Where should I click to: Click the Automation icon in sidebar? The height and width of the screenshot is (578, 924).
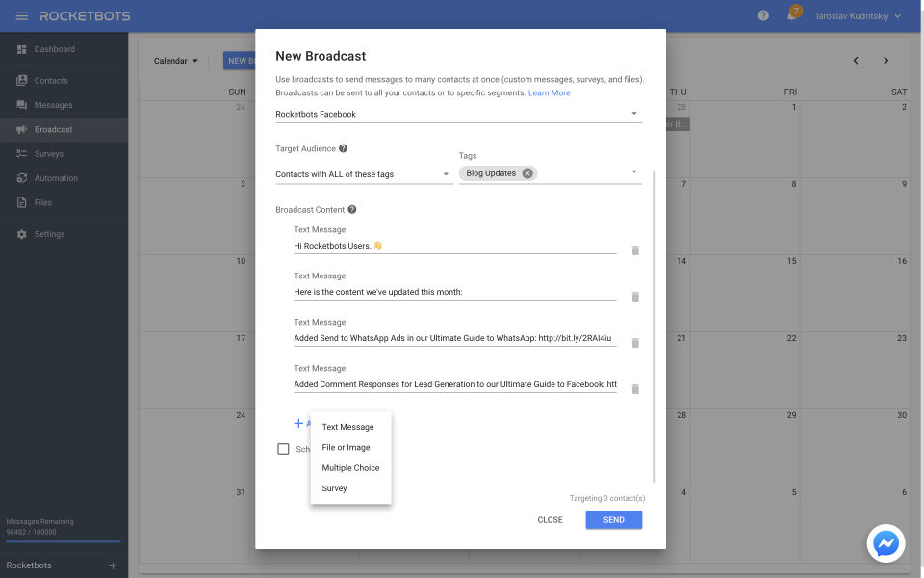click(x=22, y=177)
